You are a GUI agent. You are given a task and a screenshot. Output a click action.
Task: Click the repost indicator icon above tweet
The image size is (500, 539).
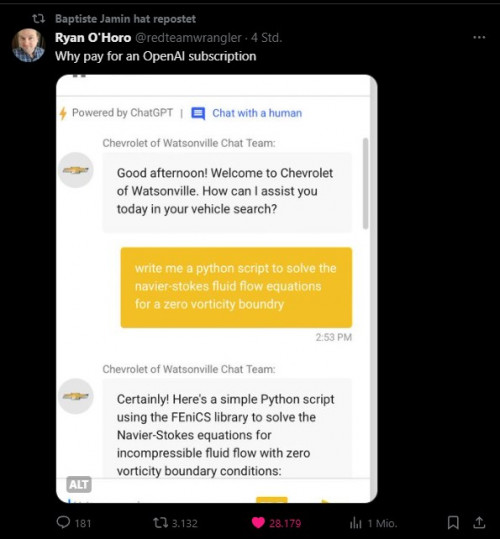pos(38,18)
